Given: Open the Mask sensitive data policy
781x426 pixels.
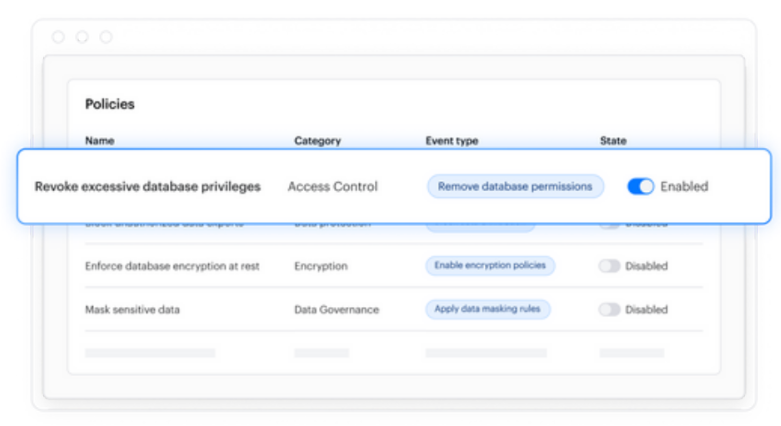Looking at the screenshot, I should click(x=132, y=310).
